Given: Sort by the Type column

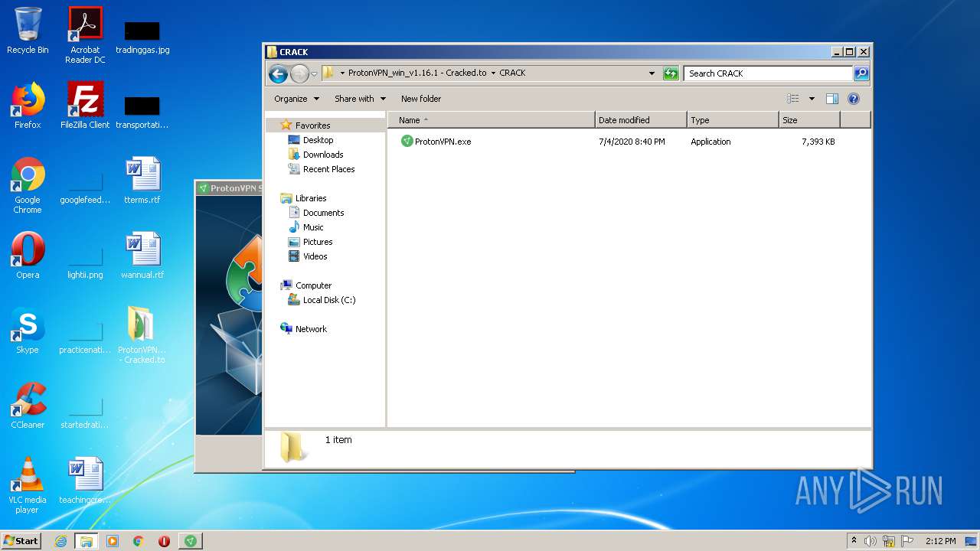Looking at the screenshot, I should coord(733,120).
